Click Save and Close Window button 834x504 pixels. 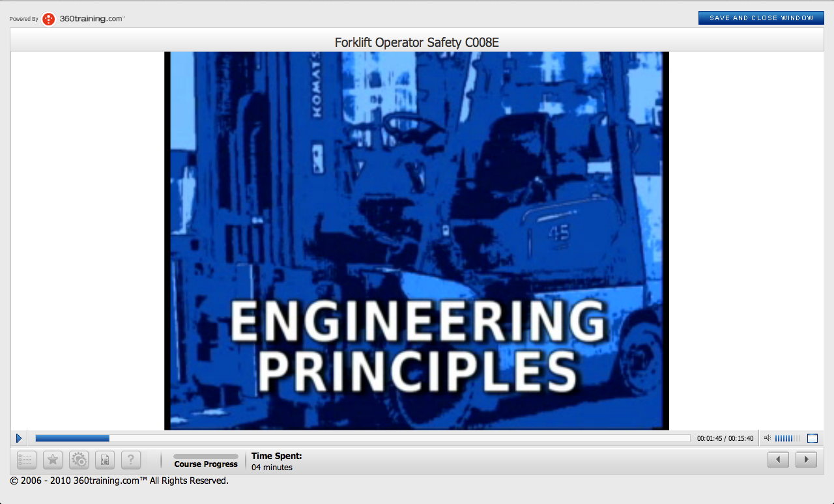tap(761, 18)
